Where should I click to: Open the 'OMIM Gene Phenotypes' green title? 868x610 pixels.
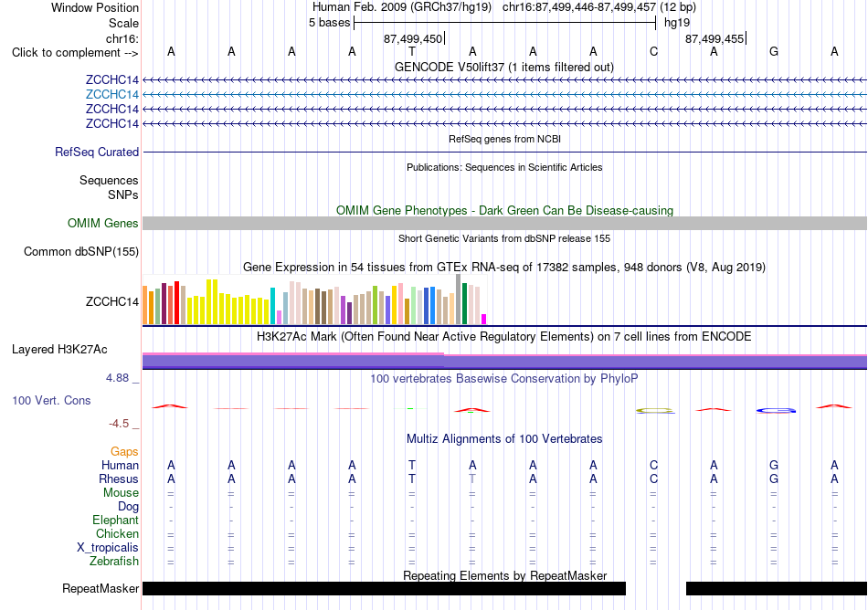point(504,211)
